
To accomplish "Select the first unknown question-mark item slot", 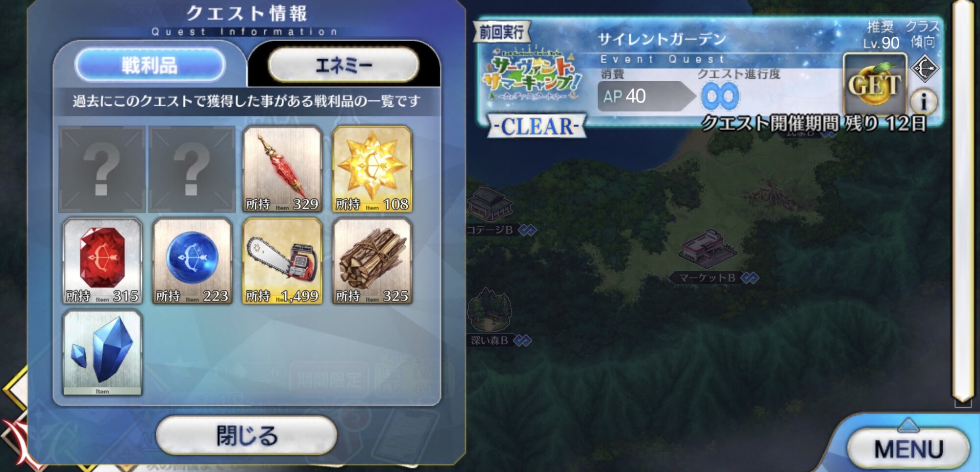I will pos(102,169).
